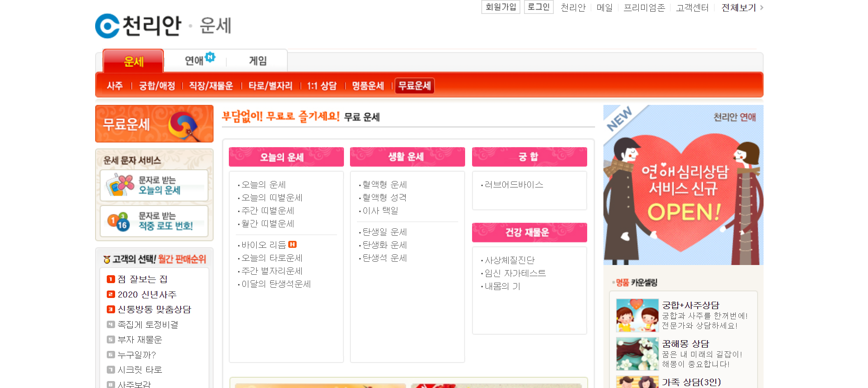Click the 회원가입 button

(501, 7)
